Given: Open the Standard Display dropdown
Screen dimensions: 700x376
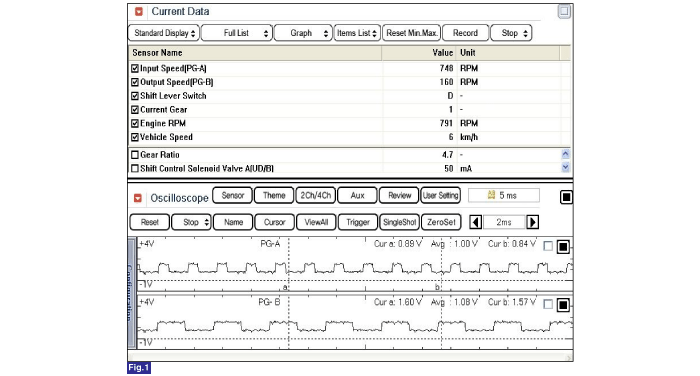Looking at the screenshot, I should click(164, 33).
